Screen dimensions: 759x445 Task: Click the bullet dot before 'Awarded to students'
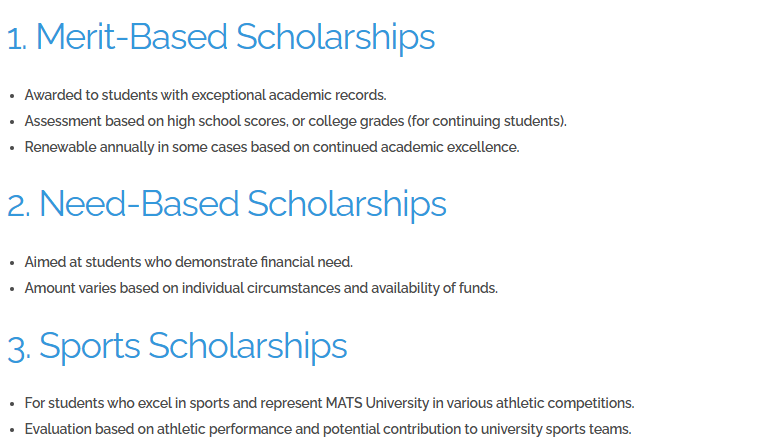pyautogui.click(x=12, y=96)
